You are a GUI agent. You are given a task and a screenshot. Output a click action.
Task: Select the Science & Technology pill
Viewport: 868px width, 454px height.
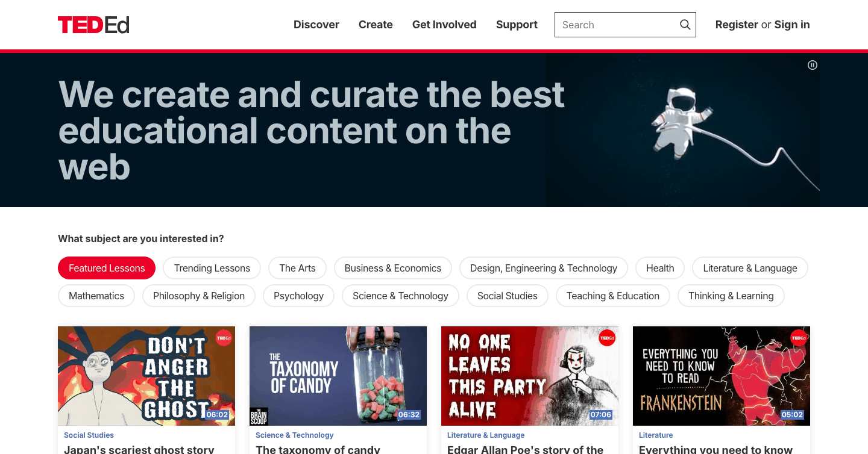click(x=400, y=296)
